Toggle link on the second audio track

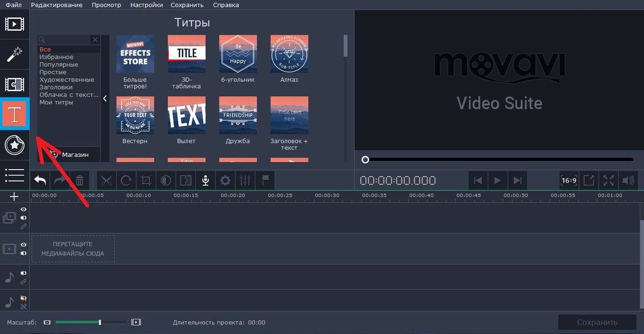click(x=24, y=307)
